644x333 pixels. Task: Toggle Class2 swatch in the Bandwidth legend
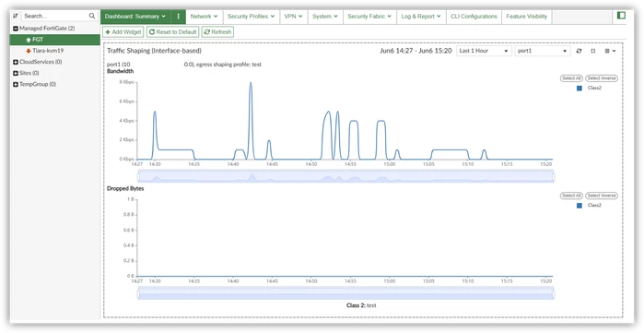580,89
